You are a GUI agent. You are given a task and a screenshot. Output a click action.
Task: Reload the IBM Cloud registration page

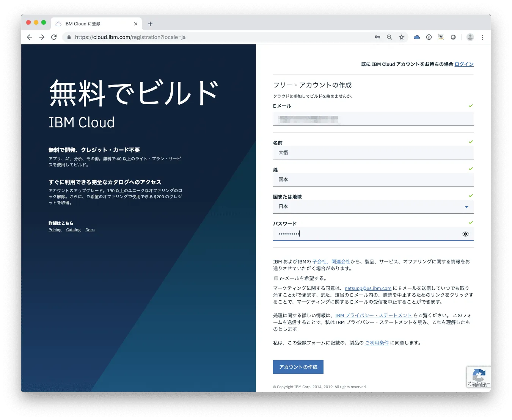[54, 37]
